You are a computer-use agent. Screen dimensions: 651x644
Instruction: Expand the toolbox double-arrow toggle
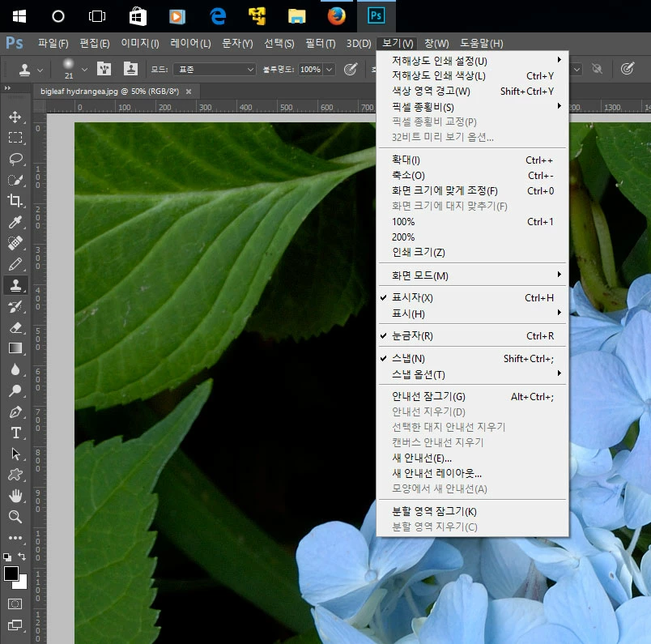[x=7, y=88]
